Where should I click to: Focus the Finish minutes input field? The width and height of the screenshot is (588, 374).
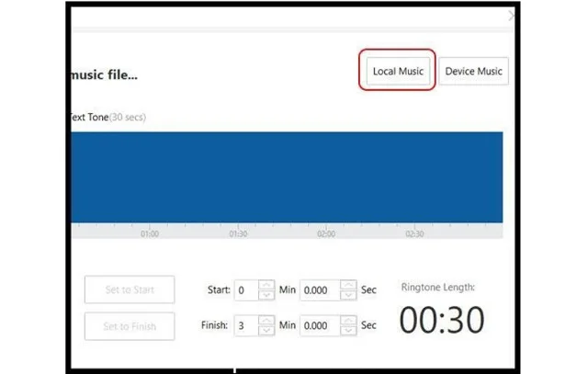(x=246, y=325)
